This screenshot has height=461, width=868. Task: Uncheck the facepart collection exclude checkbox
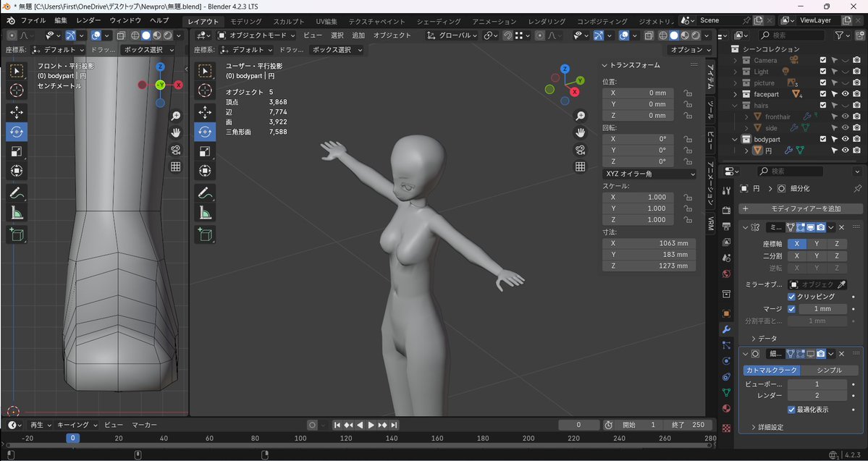823,94
